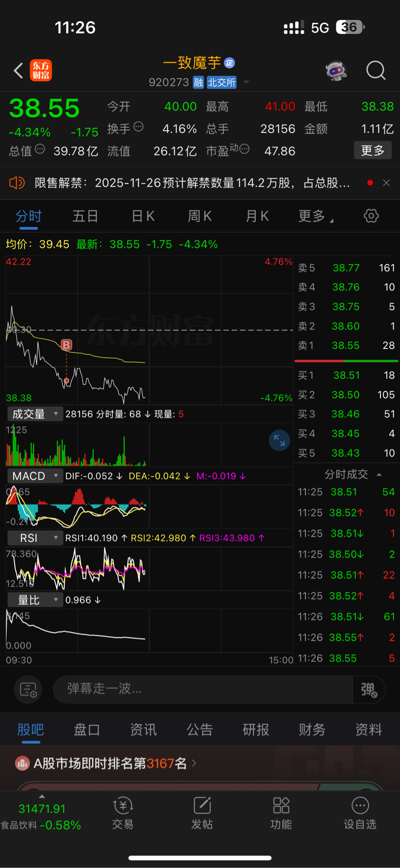Tap the 5G network status indicator
The image size is (400, 868).
click(x=320, y=28)
